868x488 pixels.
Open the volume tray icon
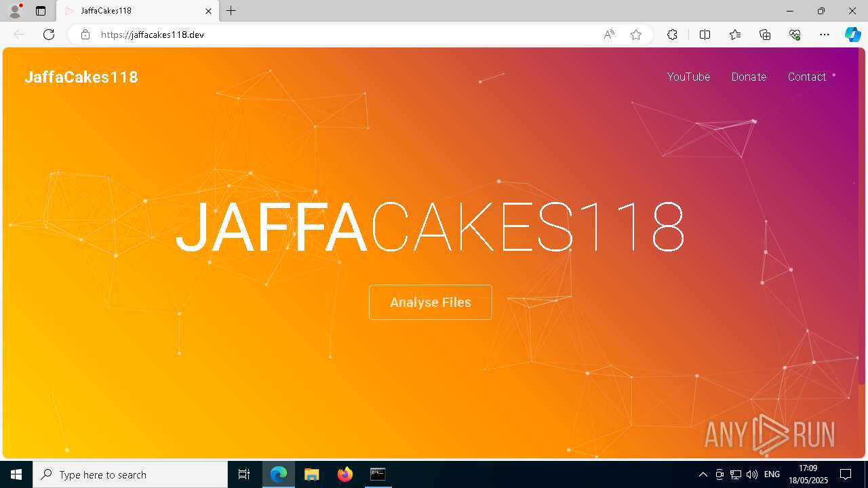752,474
